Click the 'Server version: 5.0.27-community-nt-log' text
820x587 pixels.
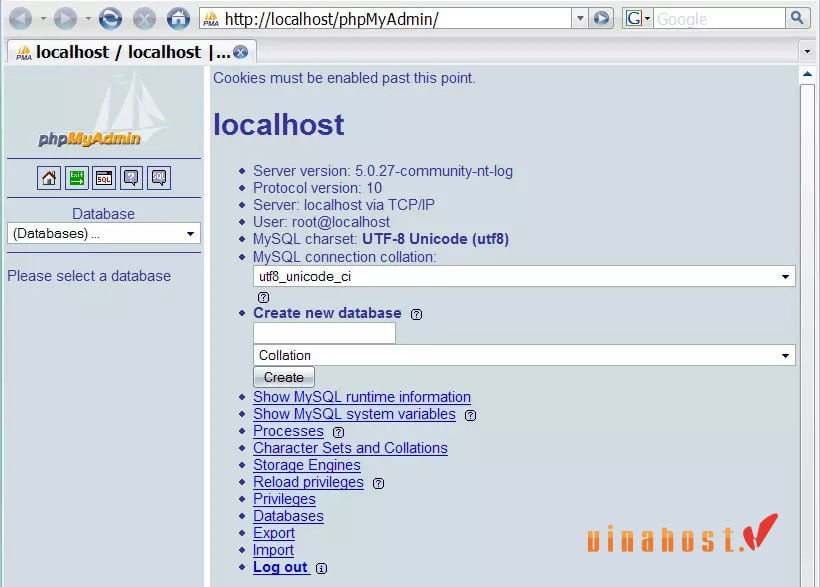[383, 171]
